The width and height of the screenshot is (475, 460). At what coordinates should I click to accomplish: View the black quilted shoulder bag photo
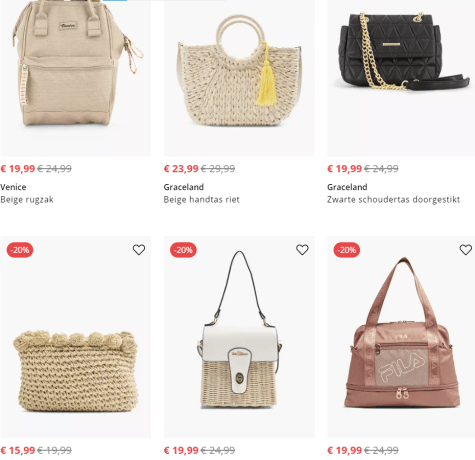pos(401,78)
